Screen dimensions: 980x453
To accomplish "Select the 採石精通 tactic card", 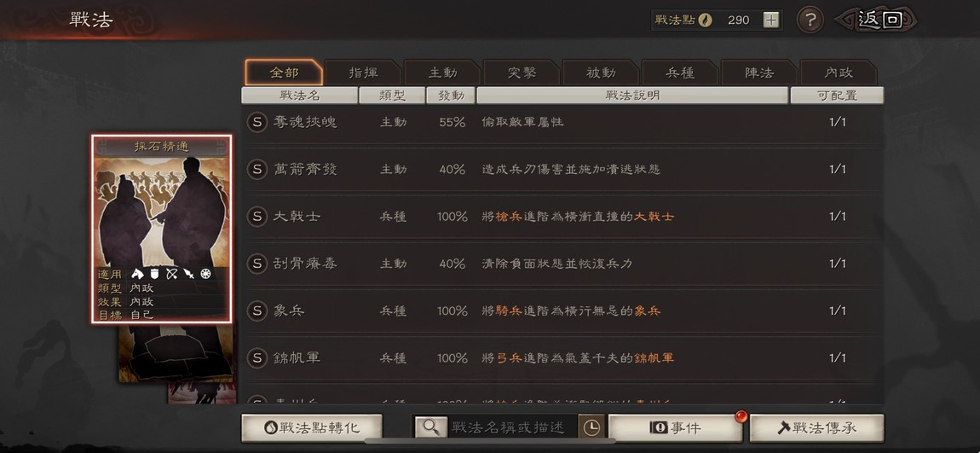I will (x=162, y=229).
